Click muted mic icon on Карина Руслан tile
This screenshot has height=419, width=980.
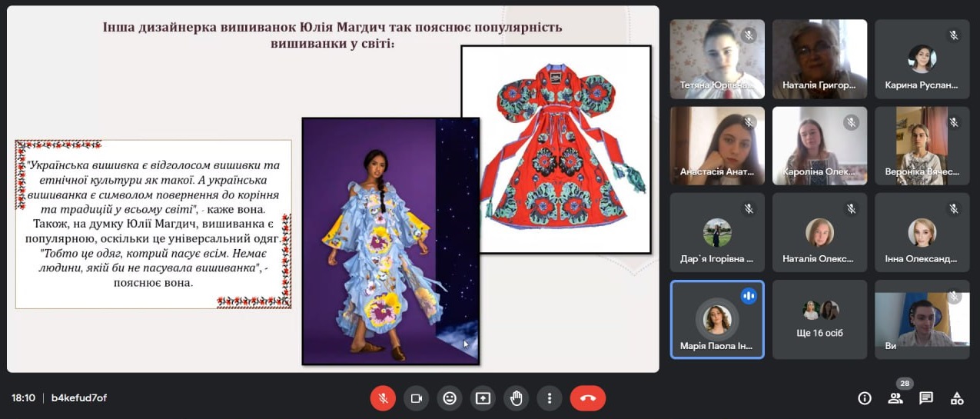point(954,35)
